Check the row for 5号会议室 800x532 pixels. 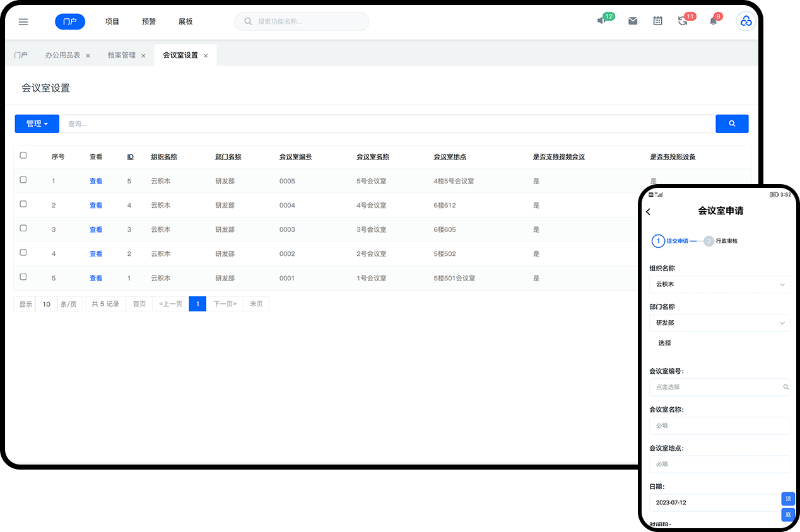click(23, 180)
